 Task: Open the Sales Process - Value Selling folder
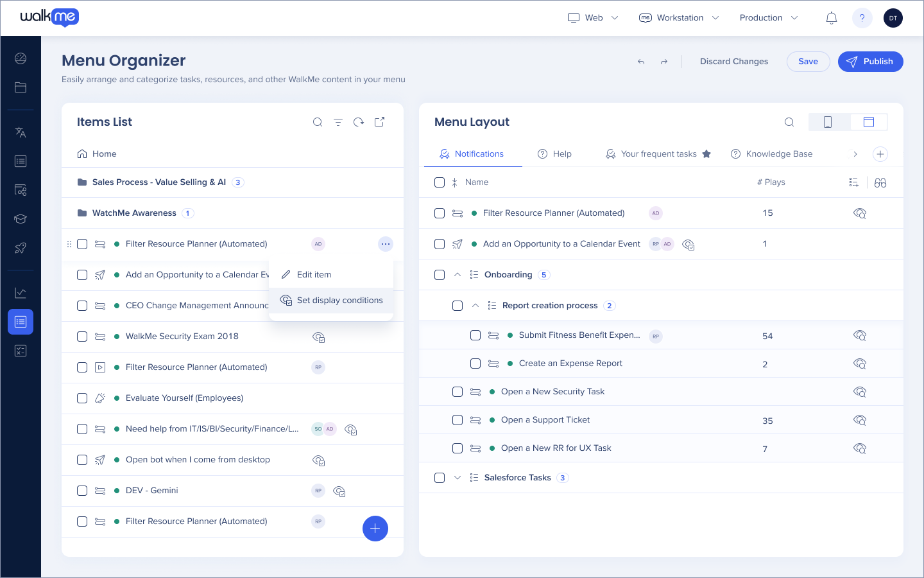(158, 182)
